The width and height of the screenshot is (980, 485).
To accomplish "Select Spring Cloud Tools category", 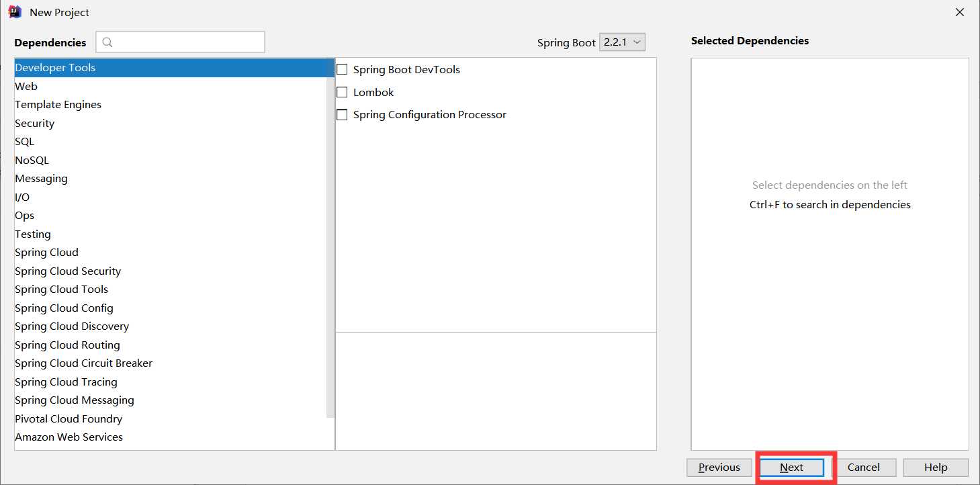I will pyautogui.click(x=171, y=290).
